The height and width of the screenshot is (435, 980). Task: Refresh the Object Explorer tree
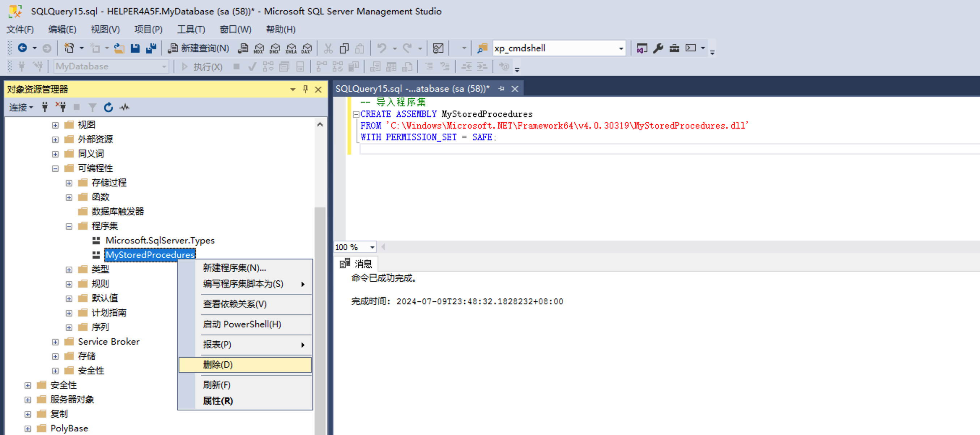[x=108, y=108]
